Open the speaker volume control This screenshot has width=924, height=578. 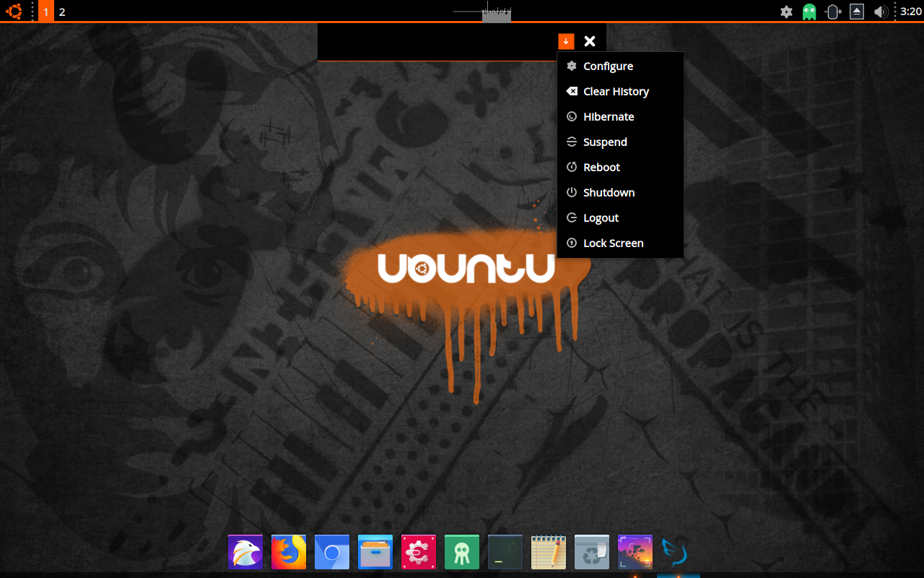pos(881,12)
